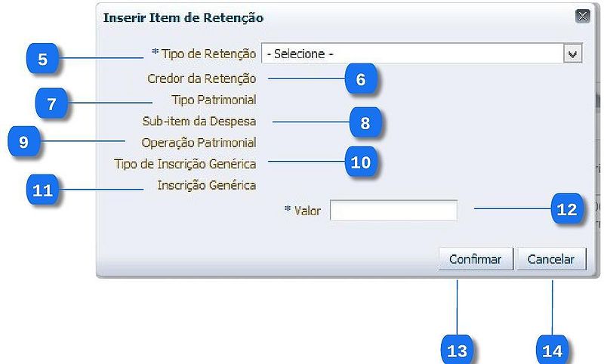Click the '- Selecione -' combo box
Image resolution: width=604 pixels, height=364 pixels.
tap(412, 54)
